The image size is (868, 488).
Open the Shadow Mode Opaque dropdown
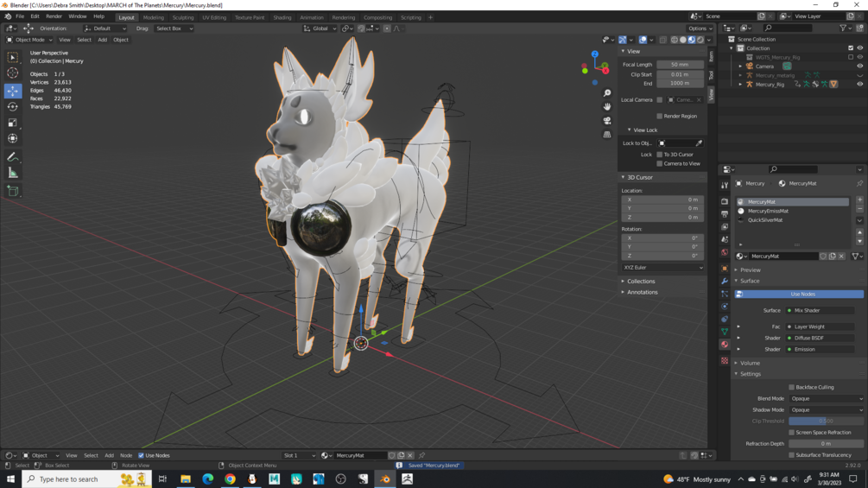pos(826,410)
